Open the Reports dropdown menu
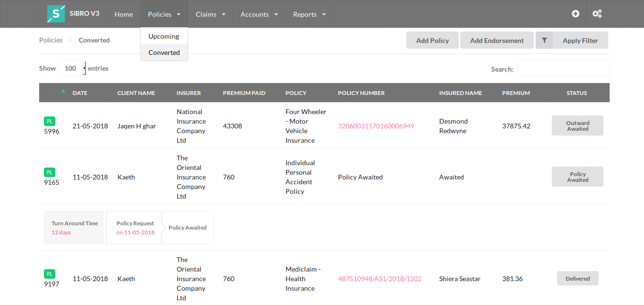The image size is (644, 305). click(309, 14)
